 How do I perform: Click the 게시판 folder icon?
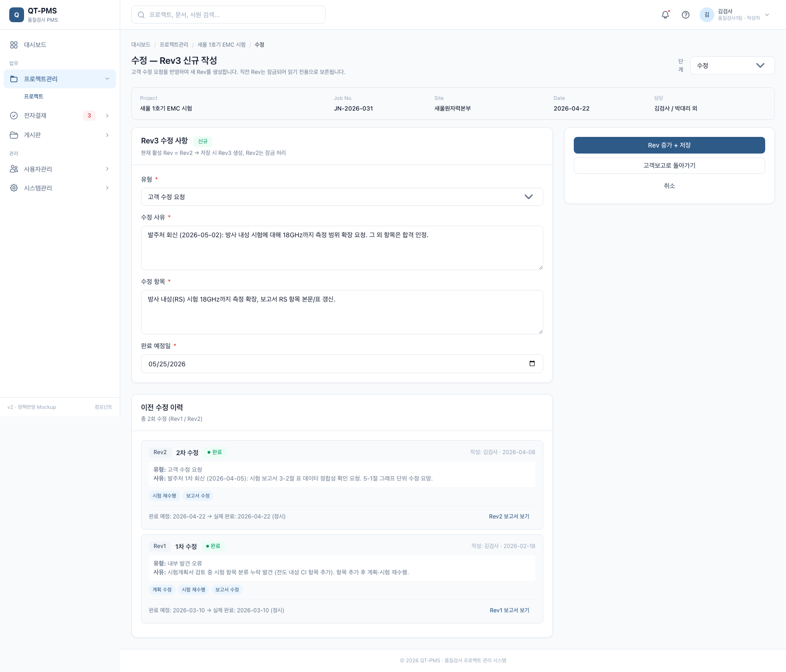click(14, 135)
